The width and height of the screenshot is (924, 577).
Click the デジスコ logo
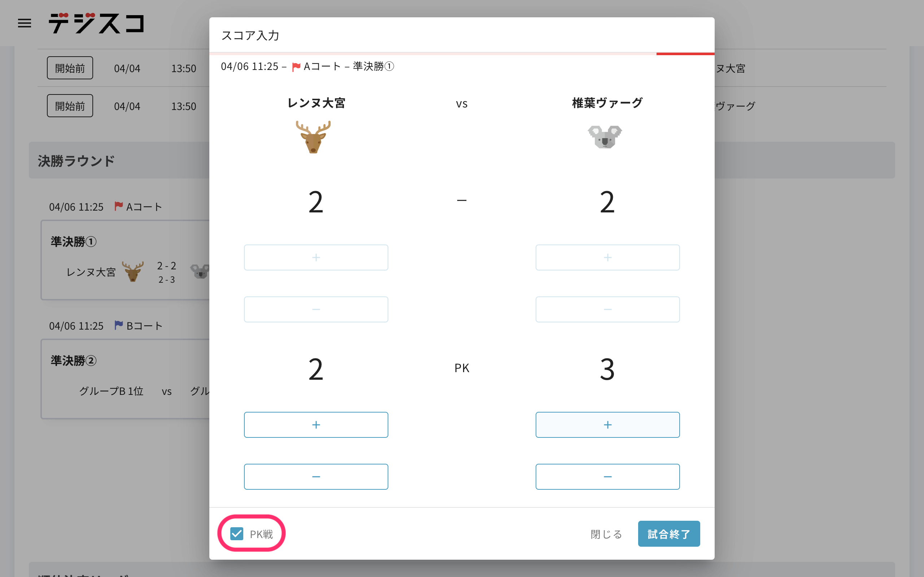click(x=96, y=23)
